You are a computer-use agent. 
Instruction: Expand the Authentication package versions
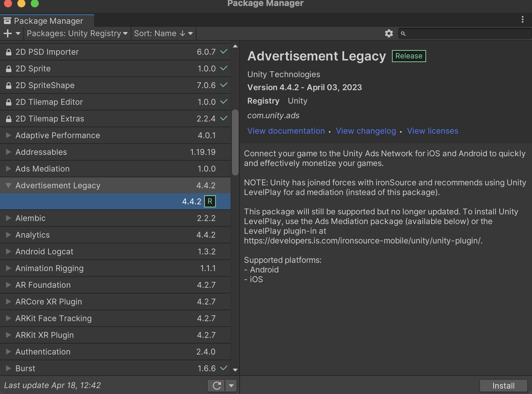click(x=9, y=352)
